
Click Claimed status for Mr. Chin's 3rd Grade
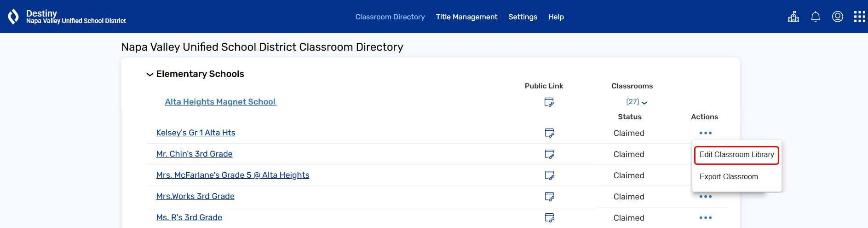pyautogui.click(x=629, y=154)
